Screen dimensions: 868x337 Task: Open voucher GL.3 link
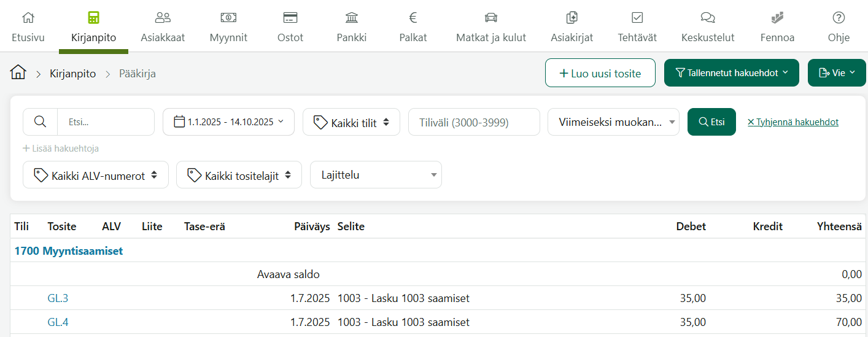58,298
